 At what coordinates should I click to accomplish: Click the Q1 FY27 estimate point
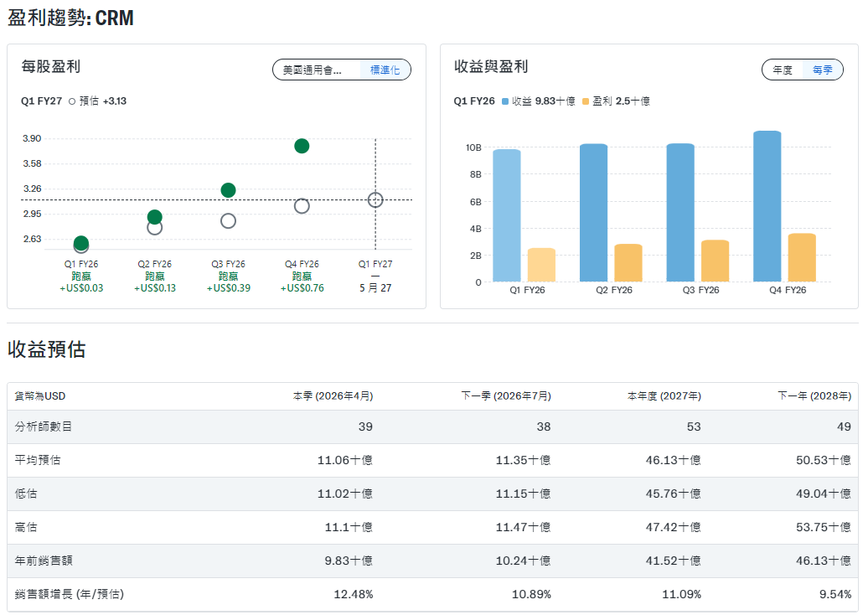pyautogui.click(x=375, y=199)
